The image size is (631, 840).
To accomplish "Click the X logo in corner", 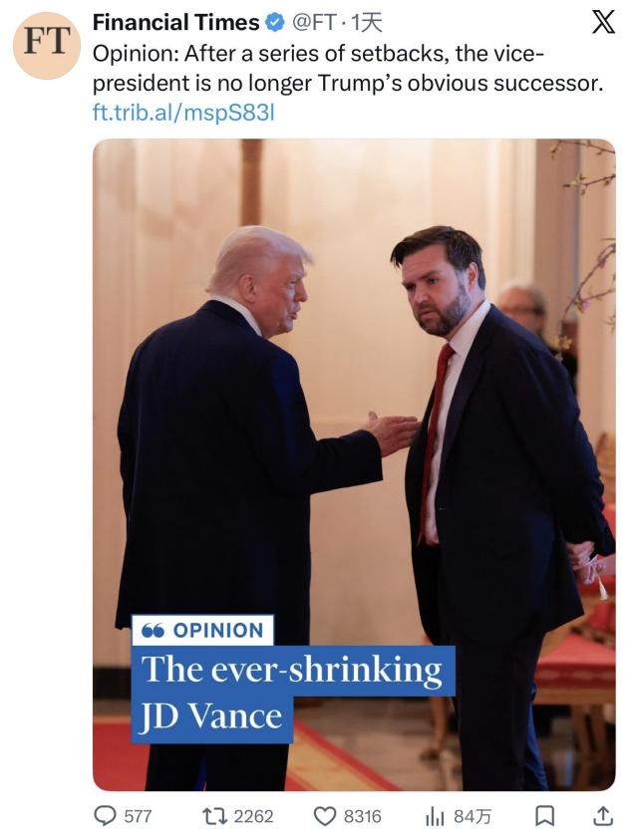I will pos(603,22).
